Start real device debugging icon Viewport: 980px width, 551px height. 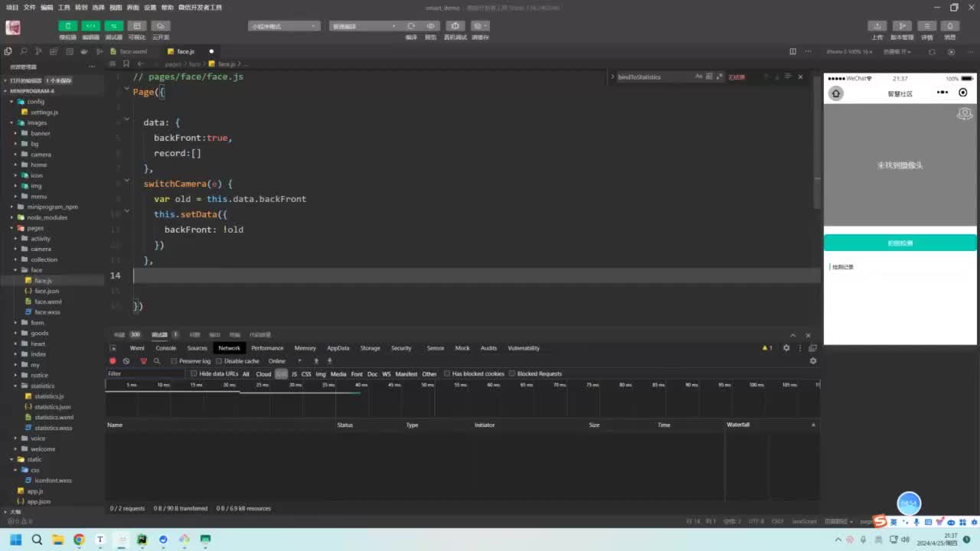[x=455, y=26]
